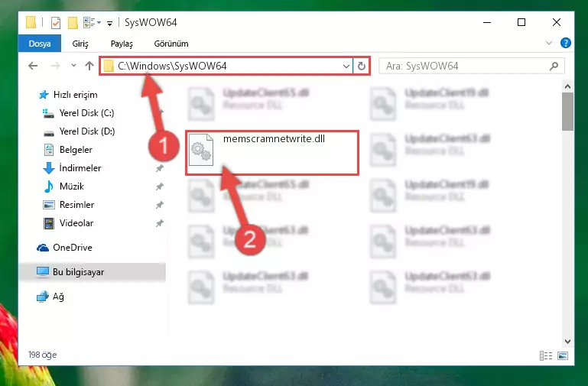Go up one folder level
This screenshot has height=386, width=588.
coord(89,66)
